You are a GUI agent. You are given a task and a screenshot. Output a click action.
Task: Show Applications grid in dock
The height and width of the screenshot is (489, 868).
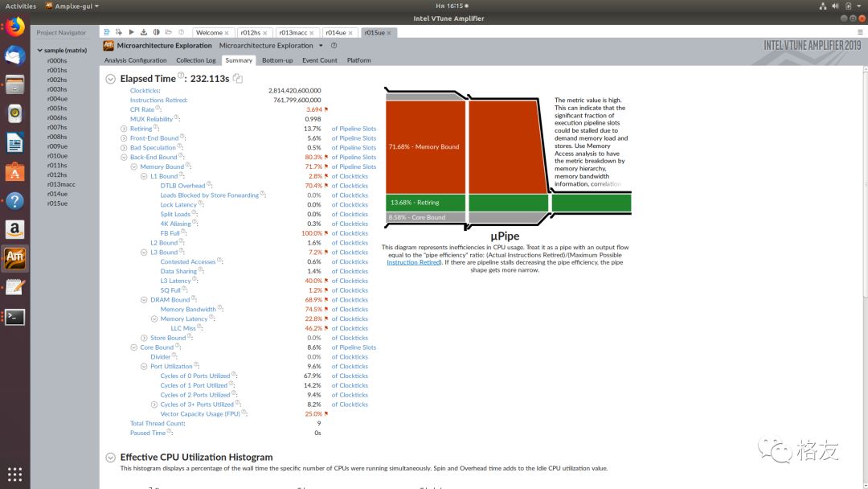click(x=15, y=475)
